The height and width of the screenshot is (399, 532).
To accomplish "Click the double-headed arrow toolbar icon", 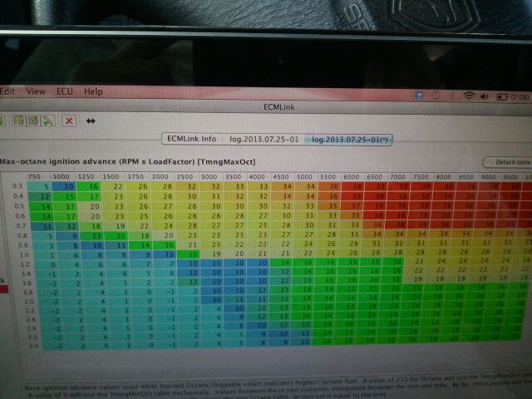I will [x=91, y=121].
